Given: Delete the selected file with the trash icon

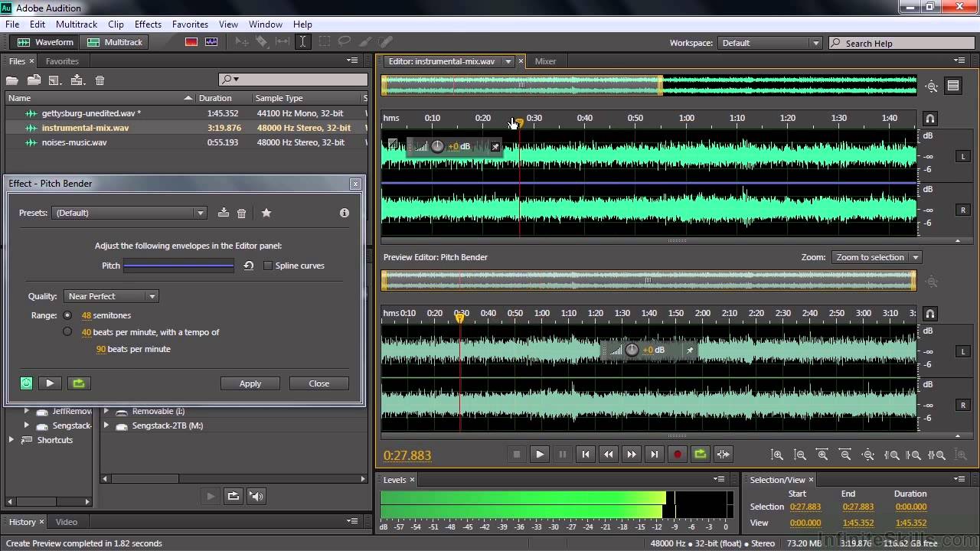Looking at the screenshot, I should pos(100,80).
